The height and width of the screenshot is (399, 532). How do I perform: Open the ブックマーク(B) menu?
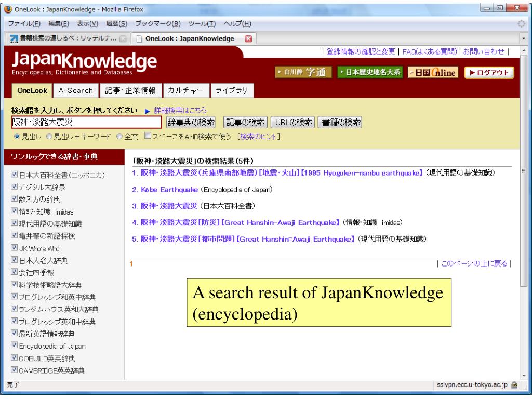[158, 24]
